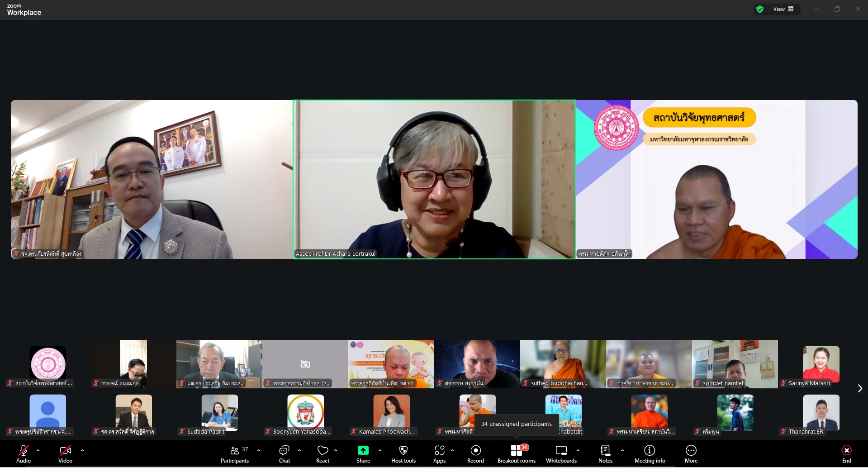868x468 pixels.
Task: Open Breakout rooms
Action: (x=516, y=454)
